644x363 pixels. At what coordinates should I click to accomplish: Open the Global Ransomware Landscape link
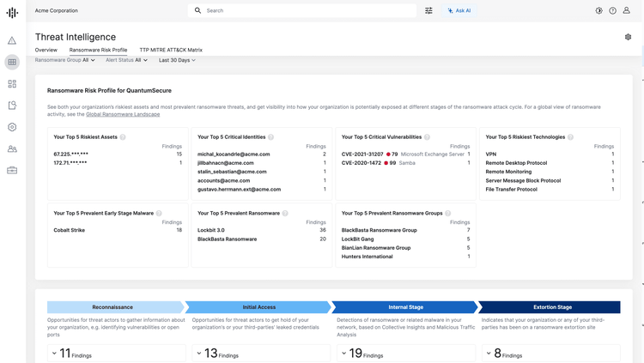pos(122,114)
